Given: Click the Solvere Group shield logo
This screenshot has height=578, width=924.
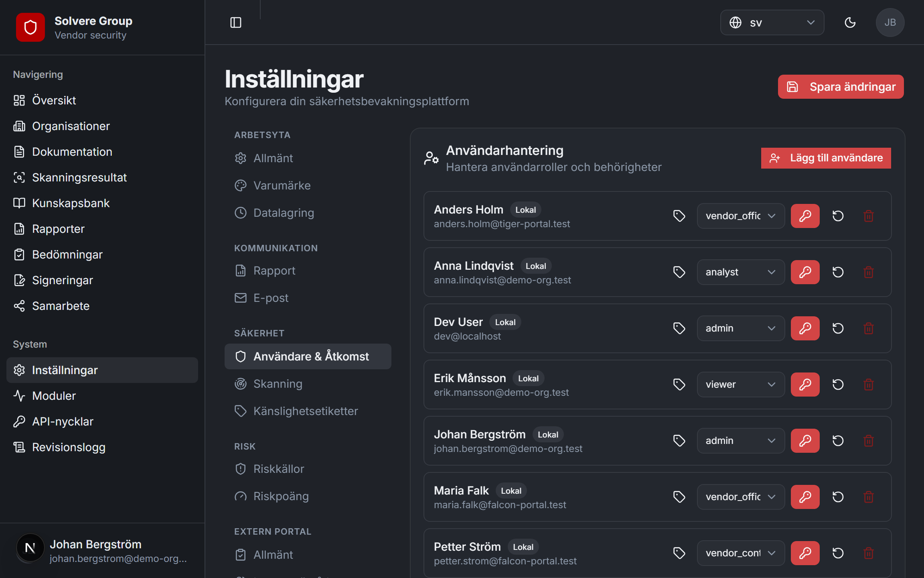Looking at the screenshot, I should pyautogui.click(x=30, y=27).
